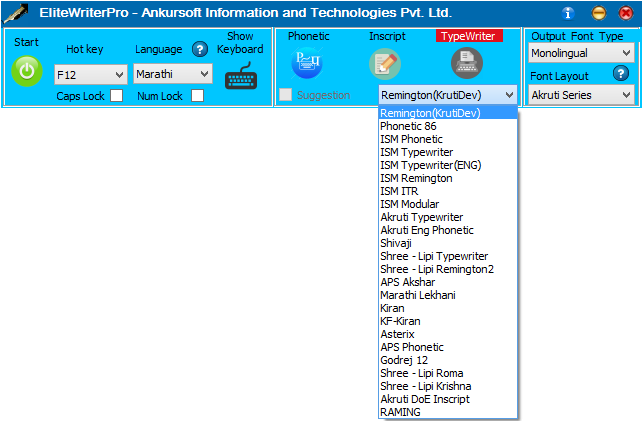
Task: Select APS Phonetic layout
Action: coord(447,347)
